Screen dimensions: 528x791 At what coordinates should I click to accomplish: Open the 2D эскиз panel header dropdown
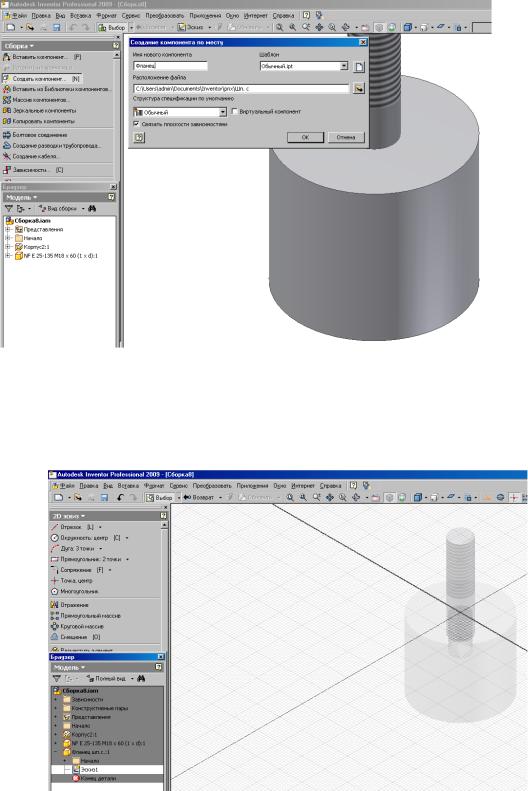pos(69,516)
